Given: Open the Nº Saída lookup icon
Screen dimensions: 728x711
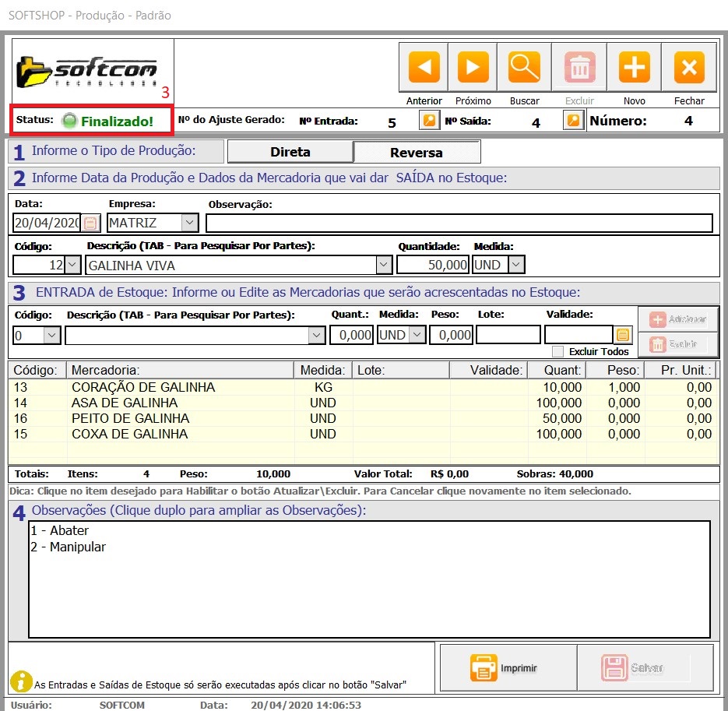Looking at the screenshot, I should point(573,121).
